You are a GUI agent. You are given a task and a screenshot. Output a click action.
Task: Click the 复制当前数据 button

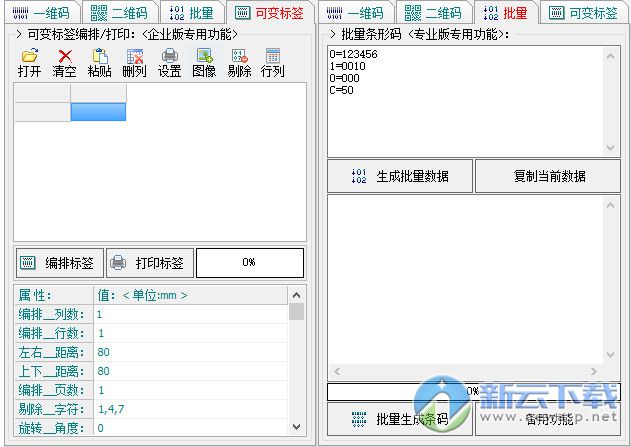[x=548, y=176]
